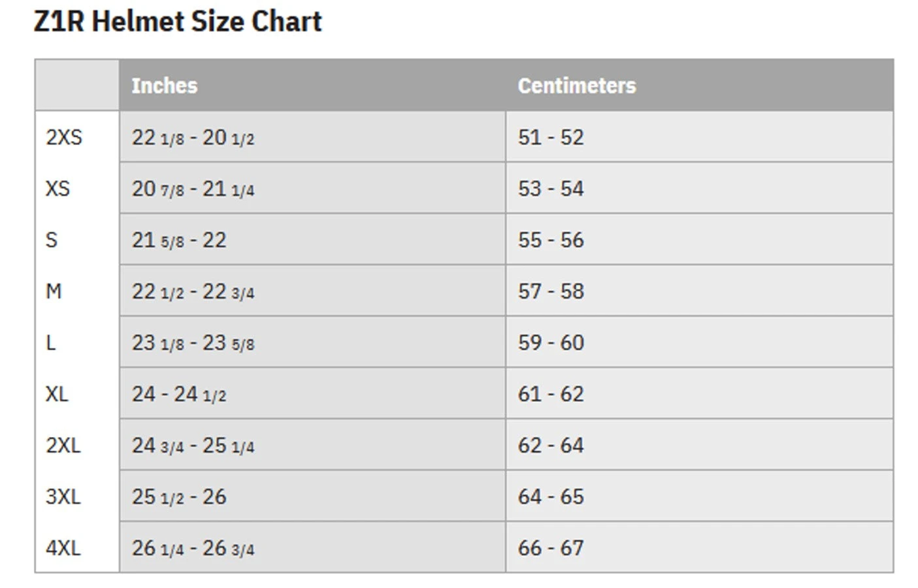
Task: Click the 25 1/2 - 26 inches cell
Action: [179, 497]
